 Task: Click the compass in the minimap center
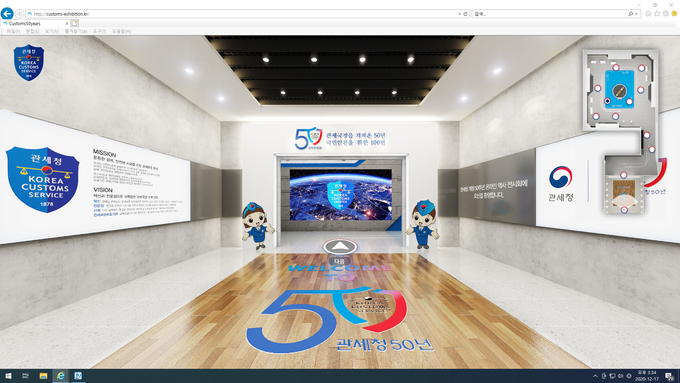point(619,91)
